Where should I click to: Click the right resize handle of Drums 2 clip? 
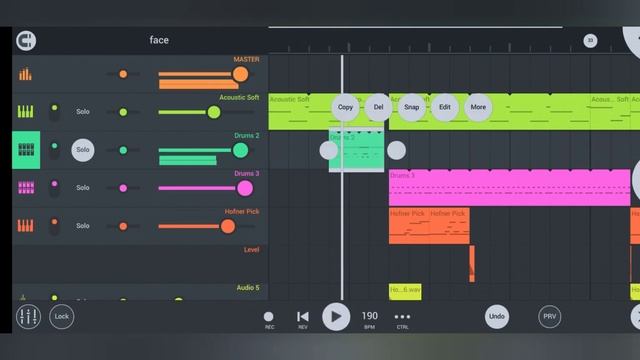[396, 150]
